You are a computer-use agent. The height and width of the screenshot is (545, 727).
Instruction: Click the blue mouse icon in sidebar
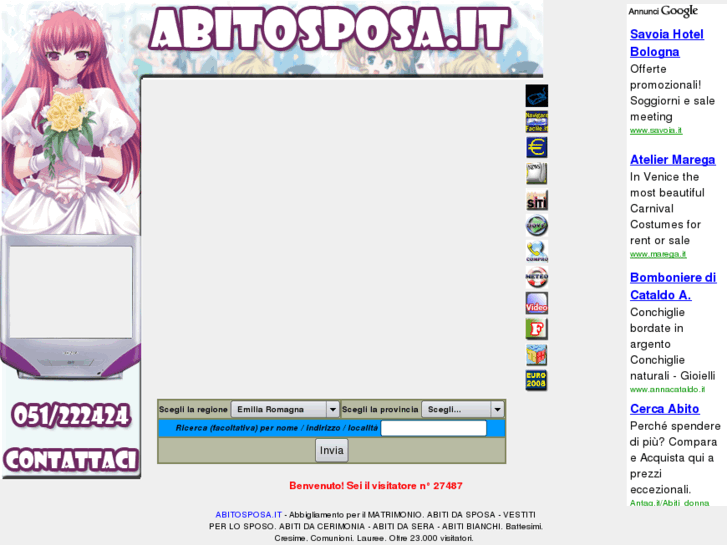(x=536, y=96)
